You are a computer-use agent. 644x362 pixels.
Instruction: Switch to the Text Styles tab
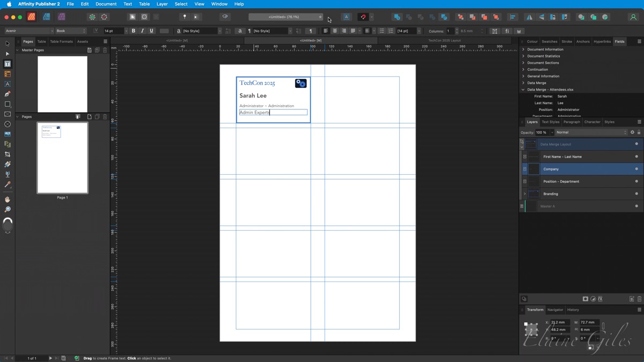(551, 122)
